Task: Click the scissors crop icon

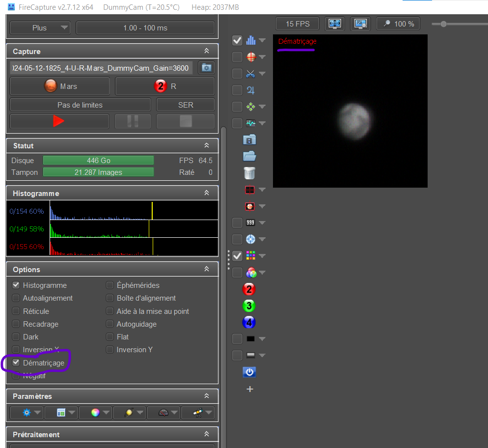Action: 250,74
